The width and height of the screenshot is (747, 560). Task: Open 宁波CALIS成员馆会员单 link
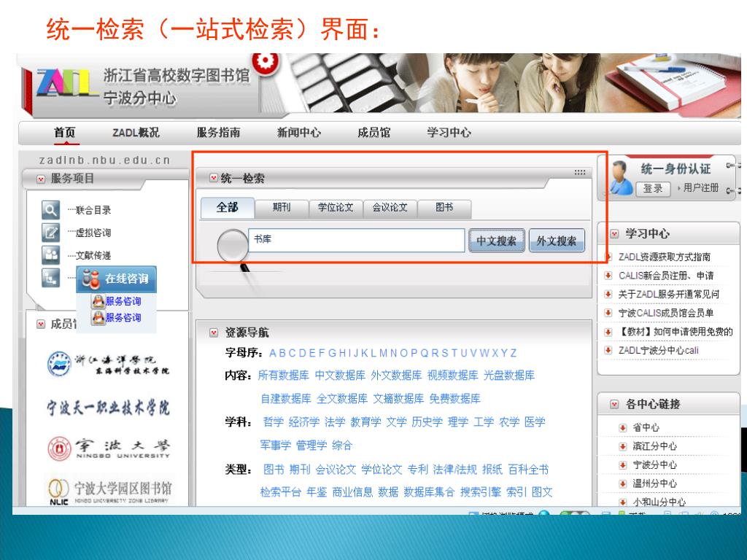(x=665, y=313)
